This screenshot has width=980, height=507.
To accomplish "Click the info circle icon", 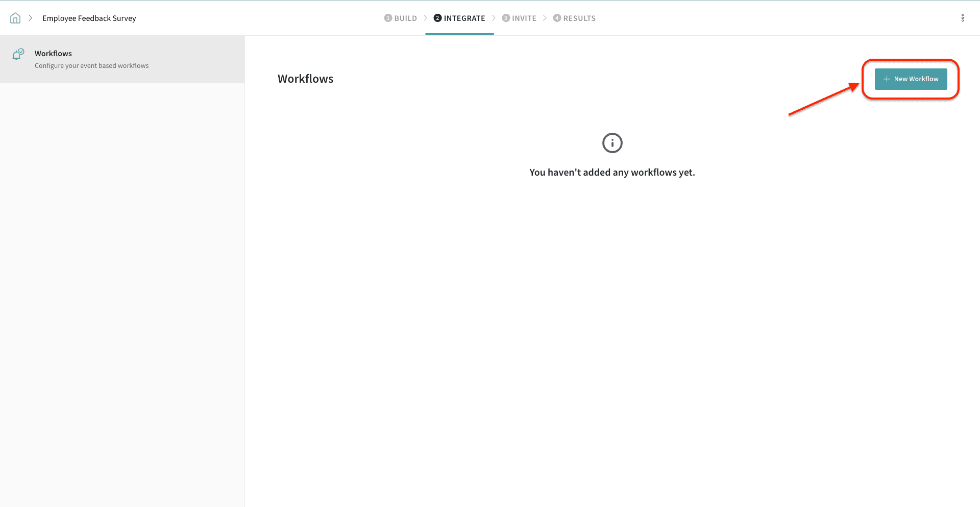I will [612, 143].
